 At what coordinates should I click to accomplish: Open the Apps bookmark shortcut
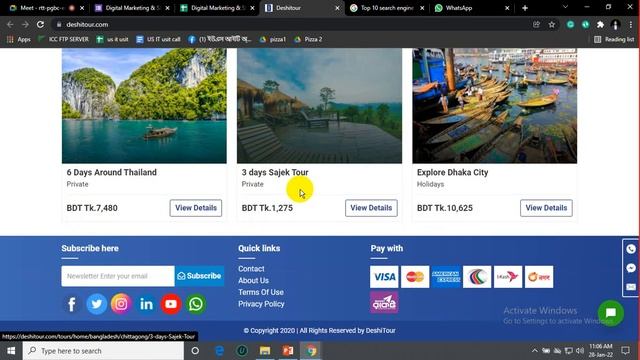(x=19, y=39)
